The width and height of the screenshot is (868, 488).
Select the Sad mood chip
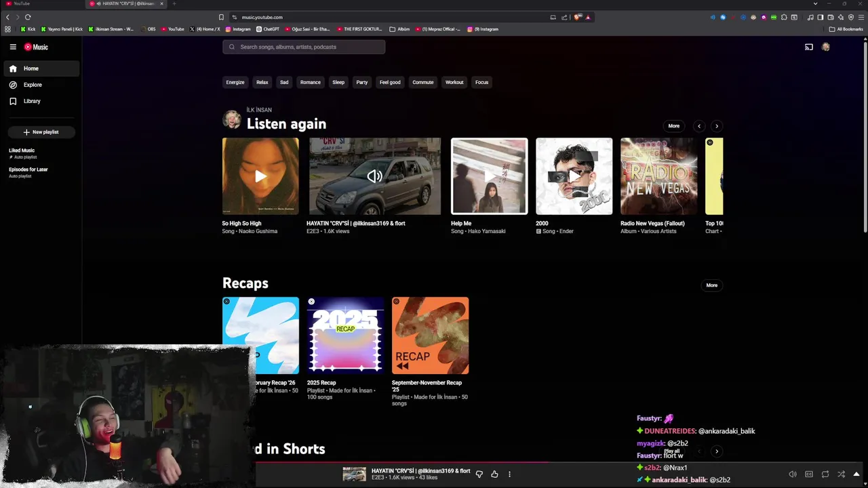[x=284, y=82]
